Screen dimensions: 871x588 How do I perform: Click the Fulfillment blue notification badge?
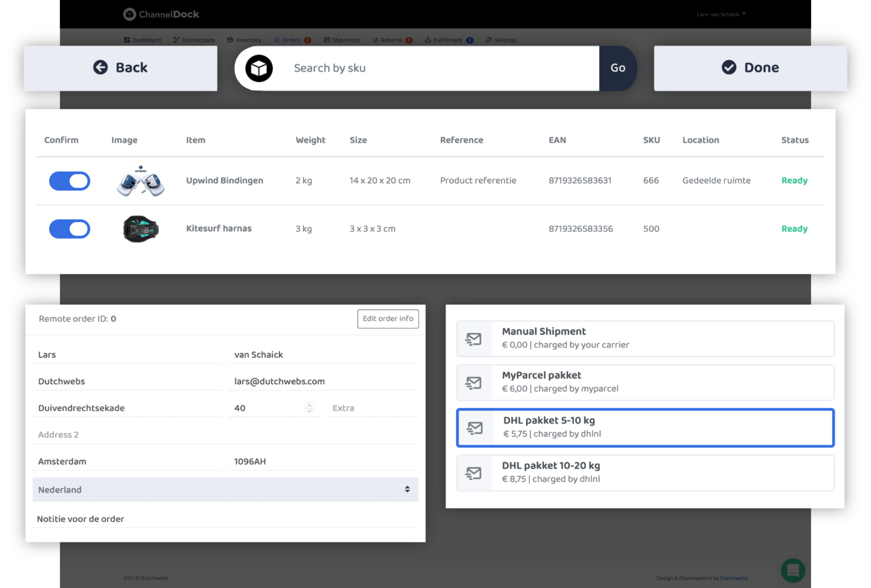(x=470, y=40)
